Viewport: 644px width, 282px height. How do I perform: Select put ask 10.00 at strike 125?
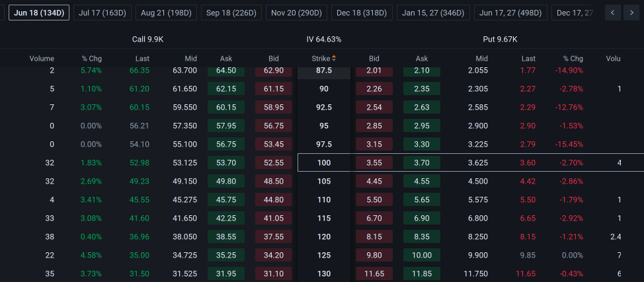pyautogui.click(x=422, y=256)
